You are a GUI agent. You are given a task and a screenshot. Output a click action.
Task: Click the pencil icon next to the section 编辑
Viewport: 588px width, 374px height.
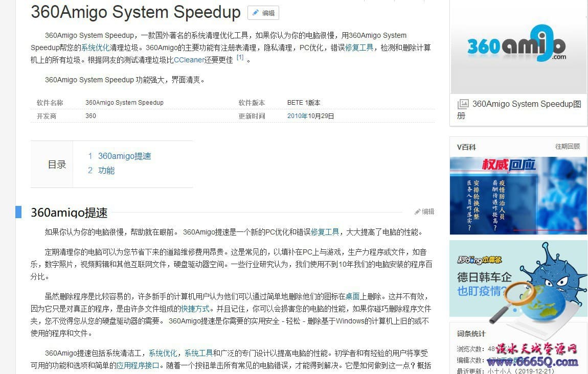click(x=417, y=212)
